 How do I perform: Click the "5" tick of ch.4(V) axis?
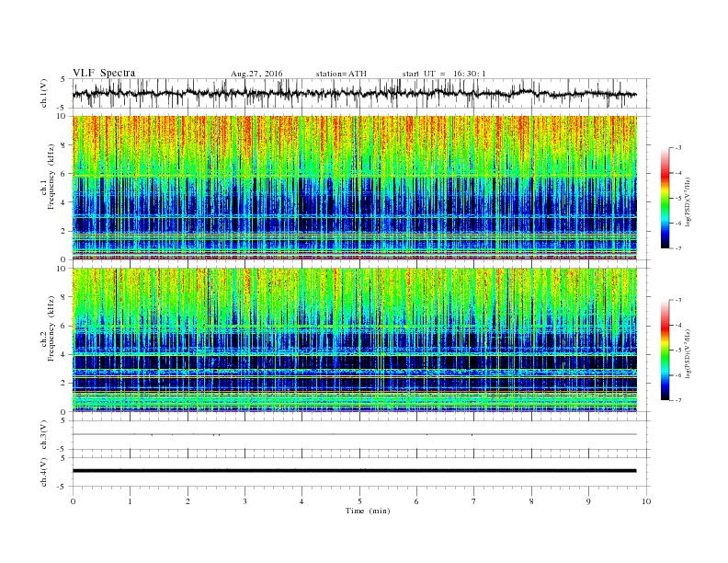coord(64,458)
